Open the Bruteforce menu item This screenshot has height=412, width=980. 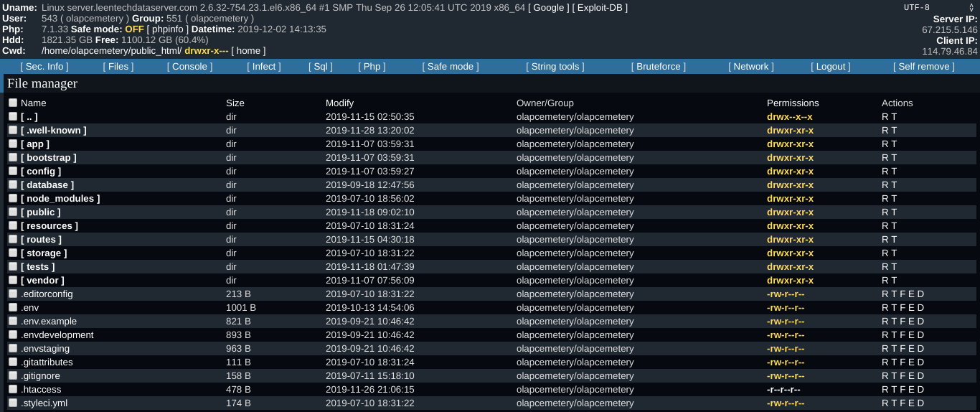[659, 66]
